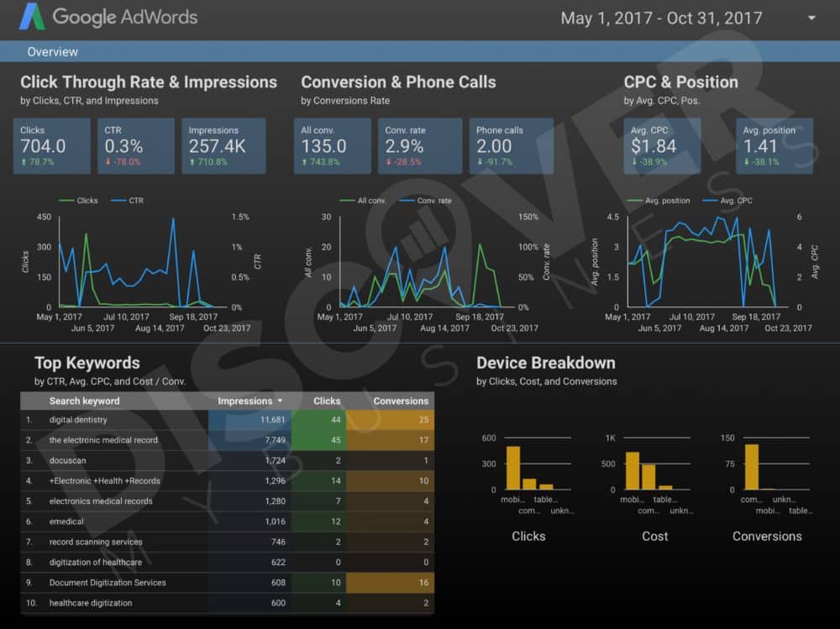Click the 7,749 impressions cell
Screen dimensions: 840x629
(x=249, y=440)
